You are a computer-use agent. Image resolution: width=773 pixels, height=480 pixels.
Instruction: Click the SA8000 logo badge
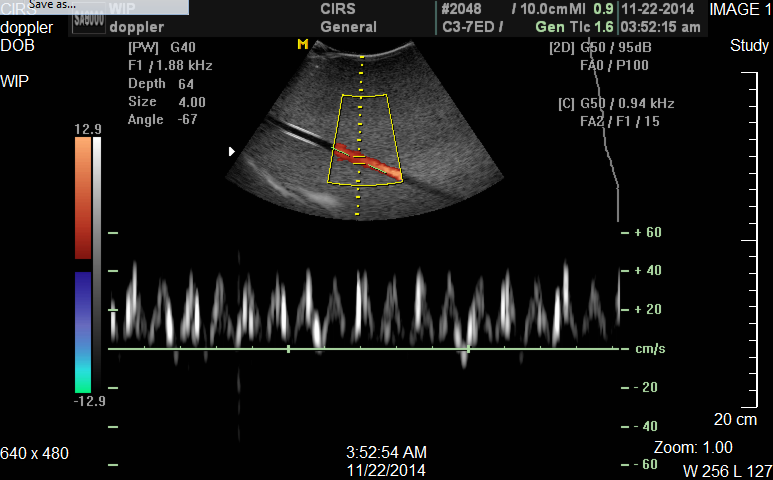coord(89,21)
